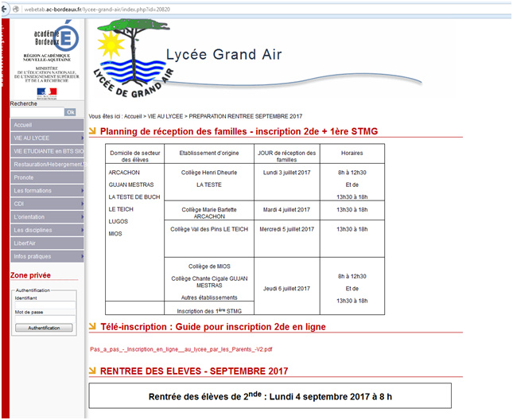
Task: Click PREPARATION RENTREE SEPTEMBRE 2017 breadcrumb
Action: (x=246, y=116)
